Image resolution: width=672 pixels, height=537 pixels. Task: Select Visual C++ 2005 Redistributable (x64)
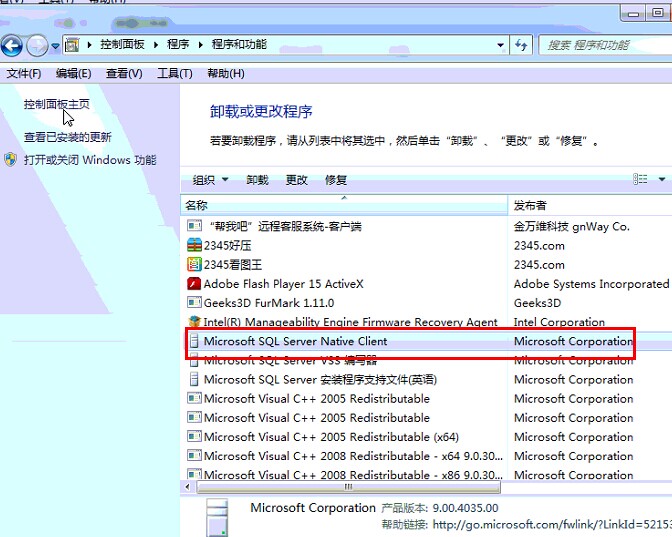[x=331, y=437]
